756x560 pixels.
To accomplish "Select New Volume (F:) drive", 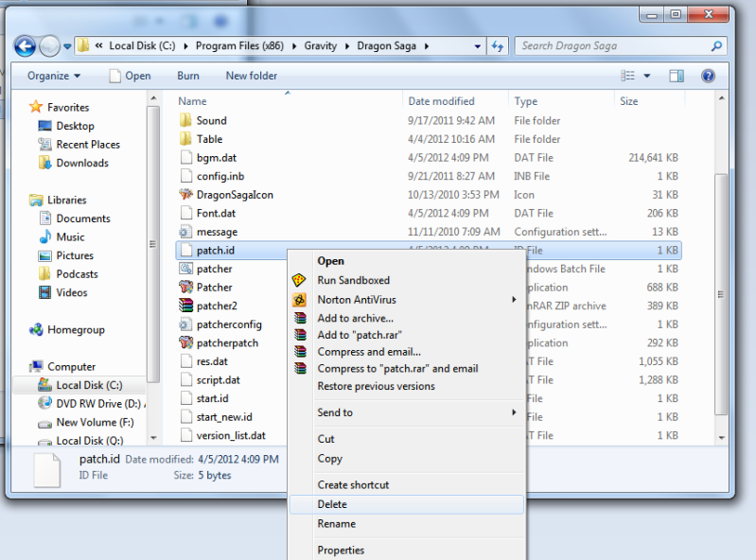I will 86,422.
